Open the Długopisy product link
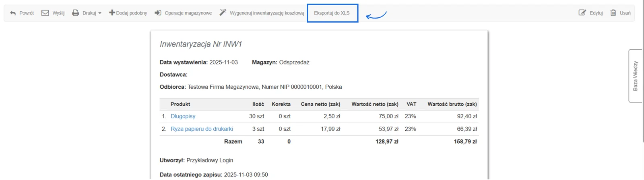 [x=183, y=116]
